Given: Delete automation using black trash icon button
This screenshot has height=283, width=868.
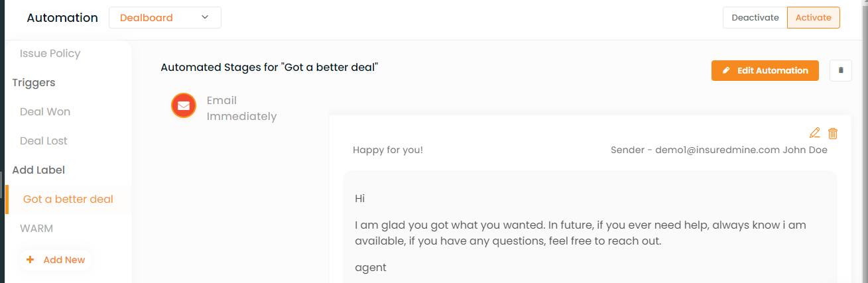Looking at the screenshot, I should [x=841, y=70].
